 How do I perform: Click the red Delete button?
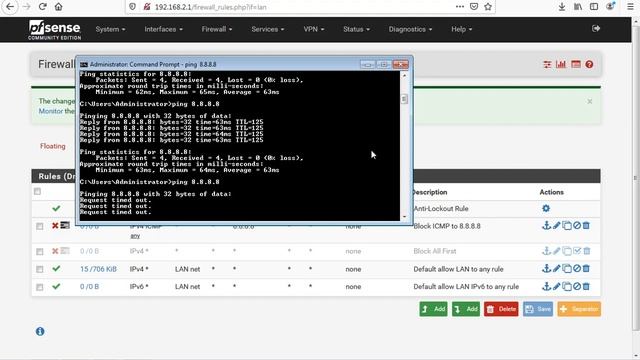coord(501,309)
